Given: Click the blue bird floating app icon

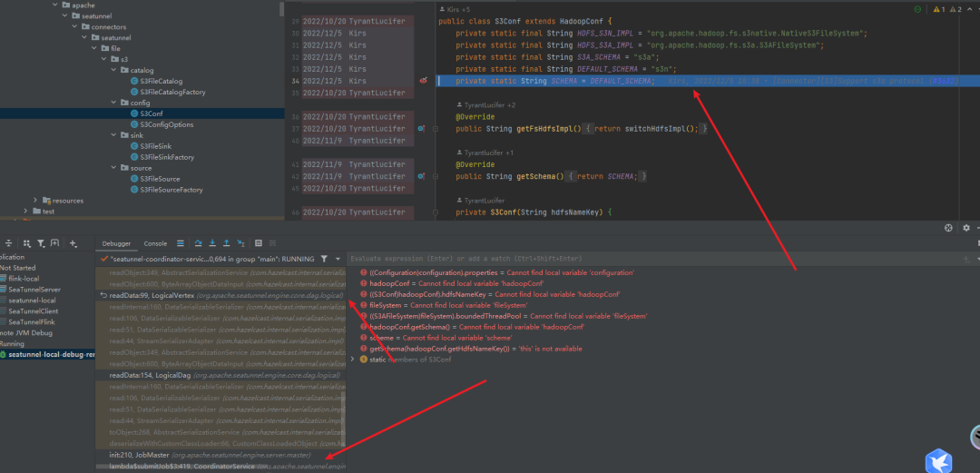Looking at the screenshot, I should tap(938, 462).
